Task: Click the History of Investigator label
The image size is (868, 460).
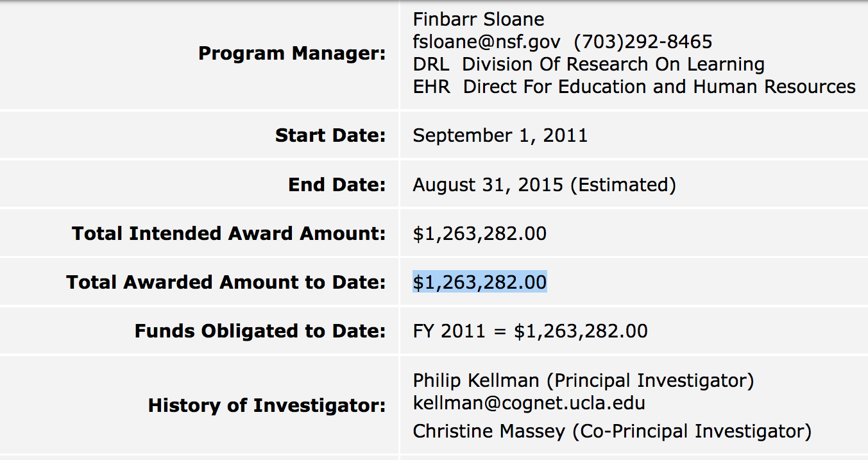Action: coord(267,405)
